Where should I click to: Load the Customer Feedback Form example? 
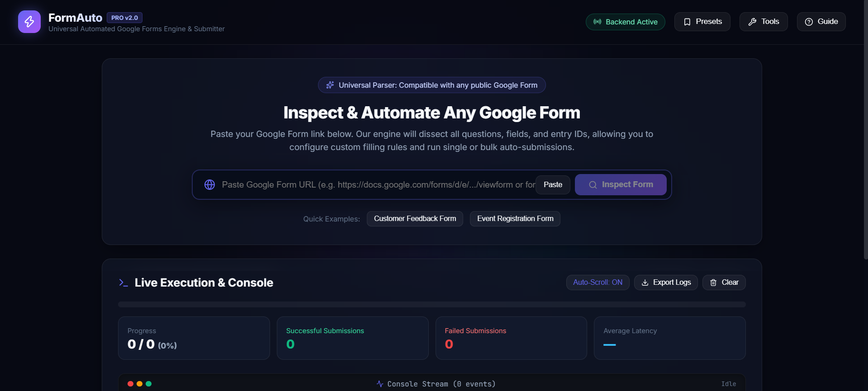click(x=415, y=219)
